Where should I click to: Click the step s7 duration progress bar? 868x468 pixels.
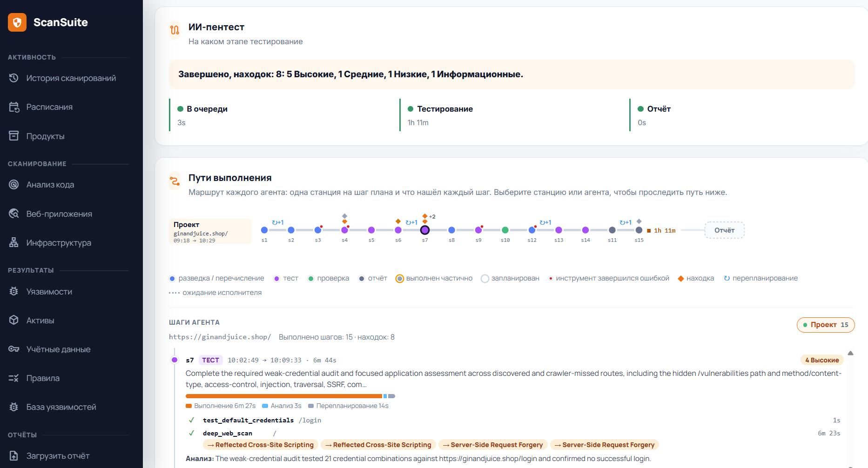tap(290, 396)
